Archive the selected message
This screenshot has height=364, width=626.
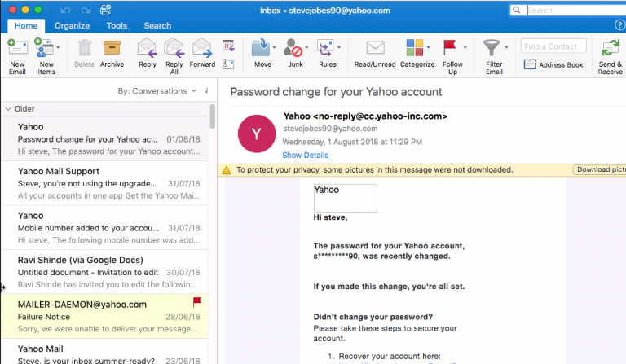[112, 48]
